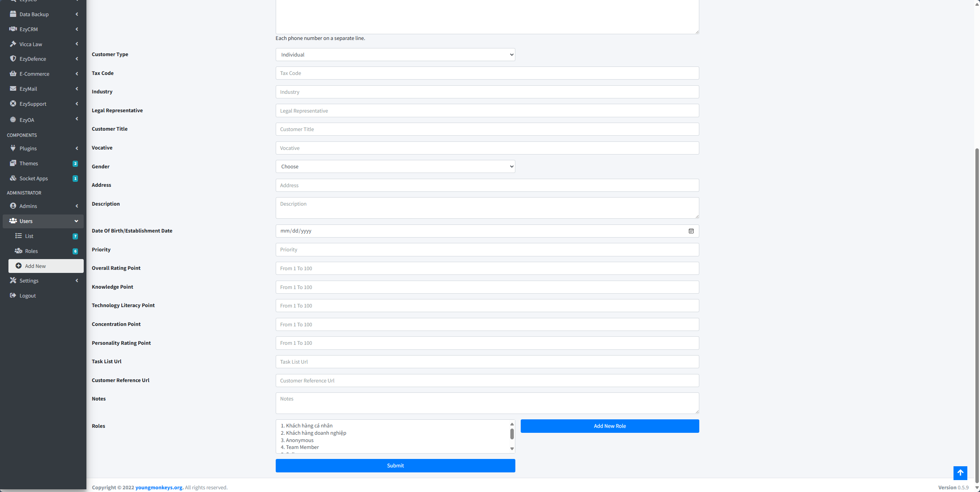Open the date picker calendar icon
This screenshot has height=492, width=980.
691,231
